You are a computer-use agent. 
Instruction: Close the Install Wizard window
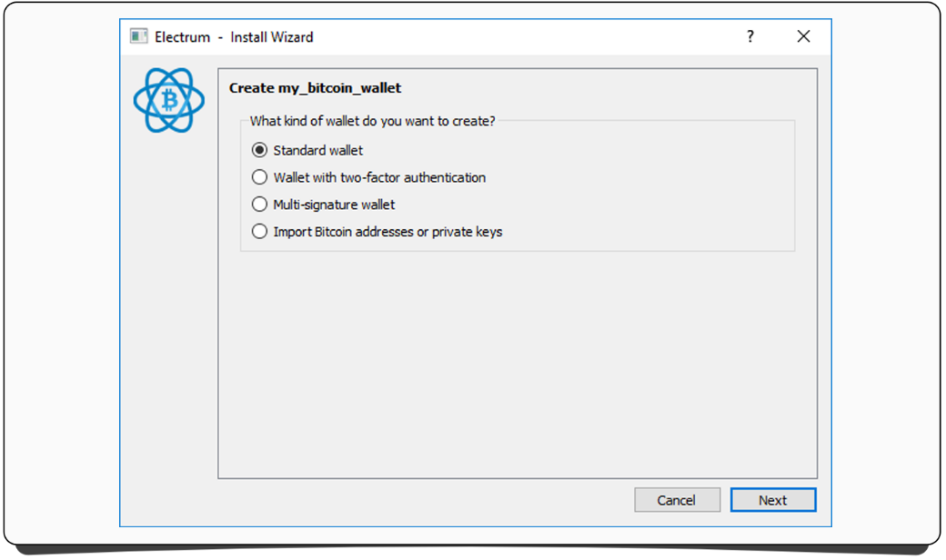(803, 36)
